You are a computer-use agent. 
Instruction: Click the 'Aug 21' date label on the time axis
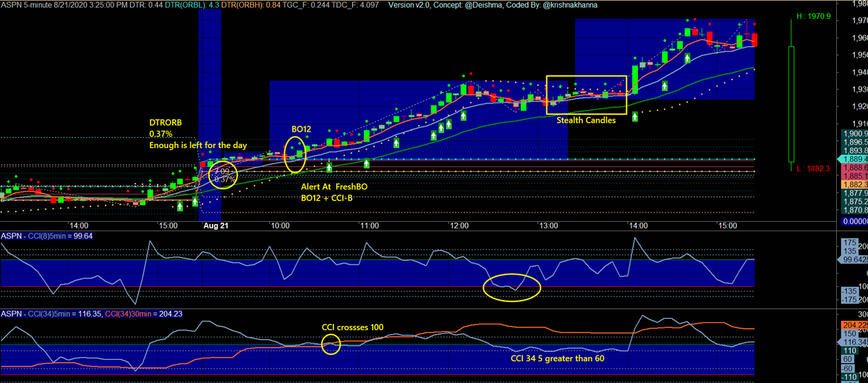coord(217,226)
